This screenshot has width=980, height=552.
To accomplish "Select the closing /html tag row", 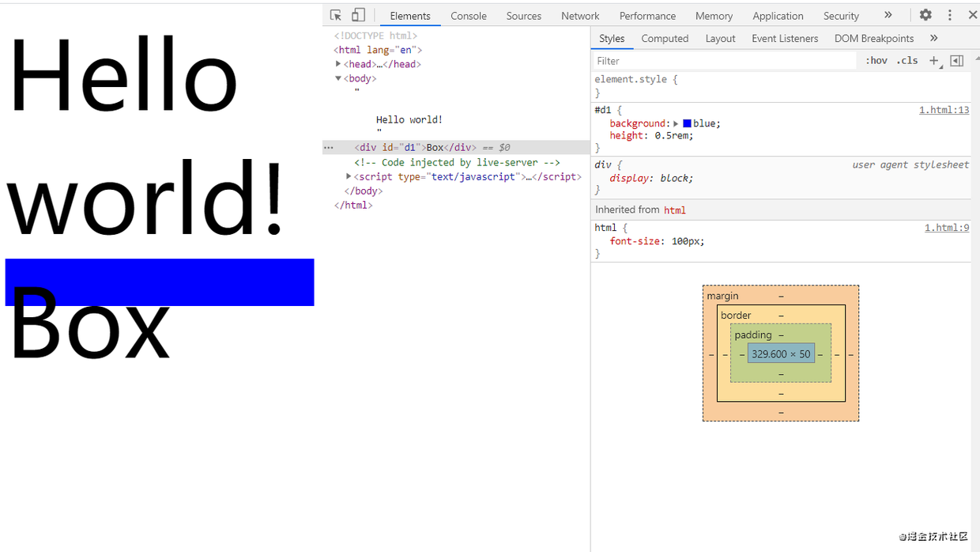I will tap(353, 205).
